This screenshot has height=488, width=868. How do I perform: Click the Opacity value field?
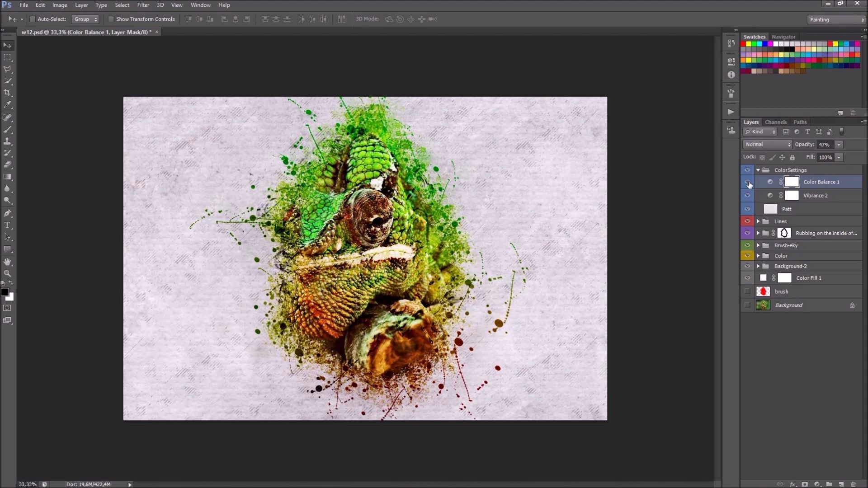[825, 145]
